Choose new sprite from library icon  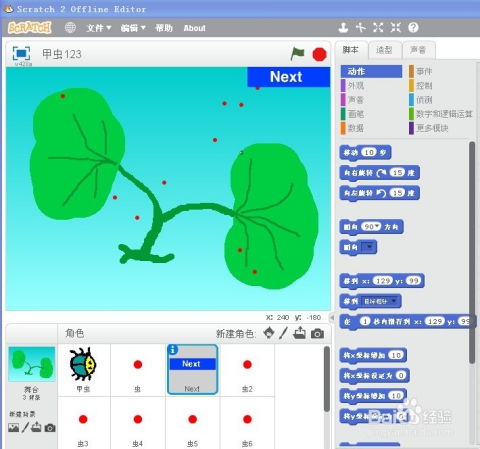(x=269, y=333)
